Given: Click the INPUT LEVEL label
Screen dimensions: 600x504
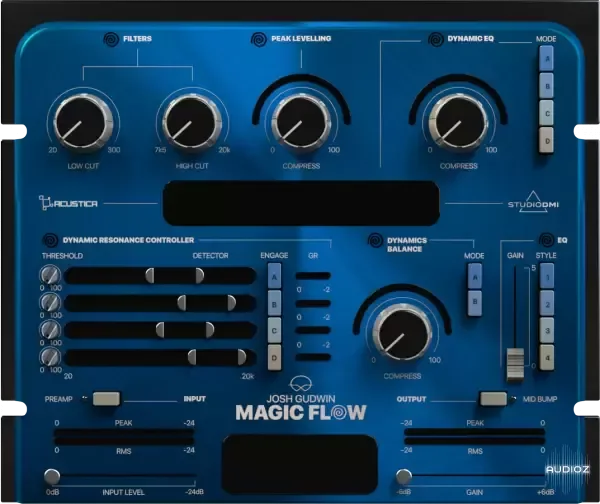Looking at the screenshot, I should [123, 493].
